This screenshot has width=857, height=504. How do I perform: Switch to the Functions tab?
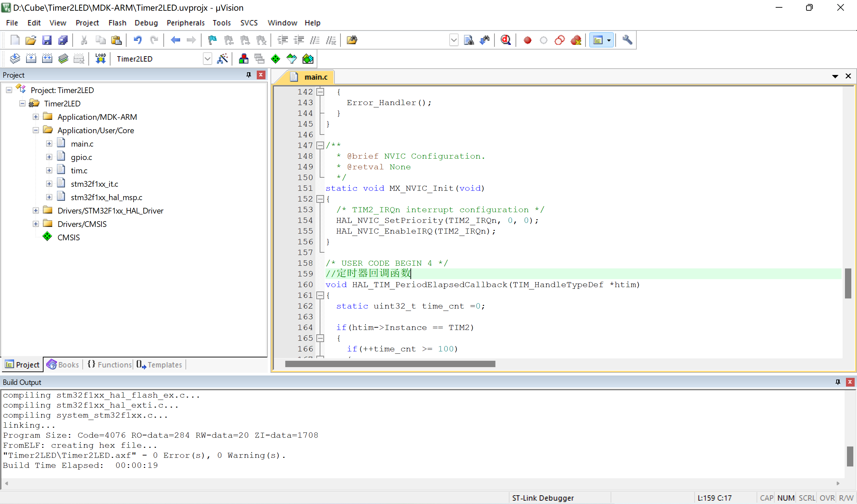(x=109, y=364)
